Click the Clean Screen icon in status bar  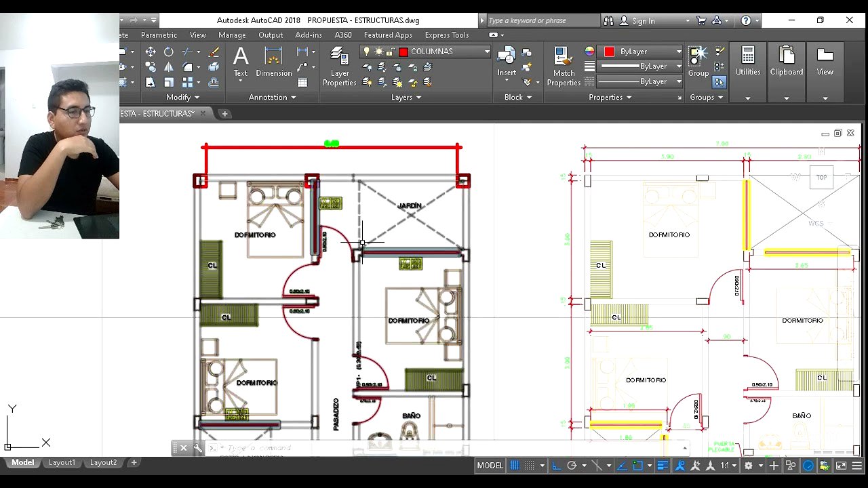click(x=842, y=466)
